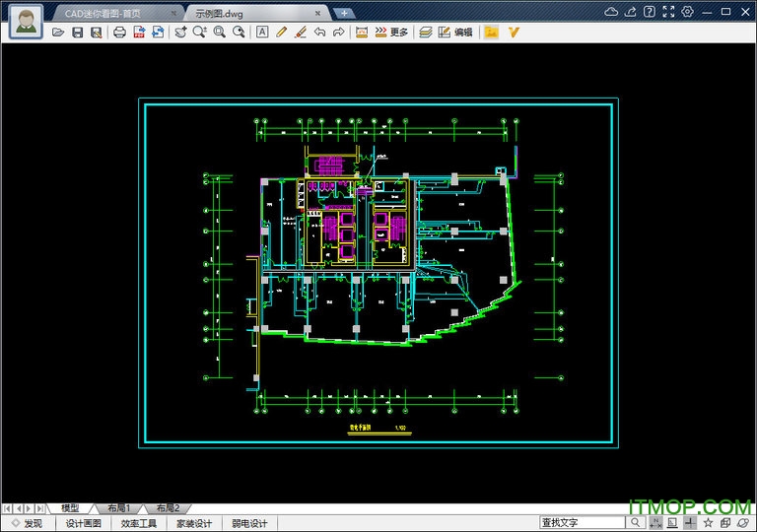This screenshot has height=532, width=757.
Task: Click the zoom in magnifier icon
Action: pos(200,32)
